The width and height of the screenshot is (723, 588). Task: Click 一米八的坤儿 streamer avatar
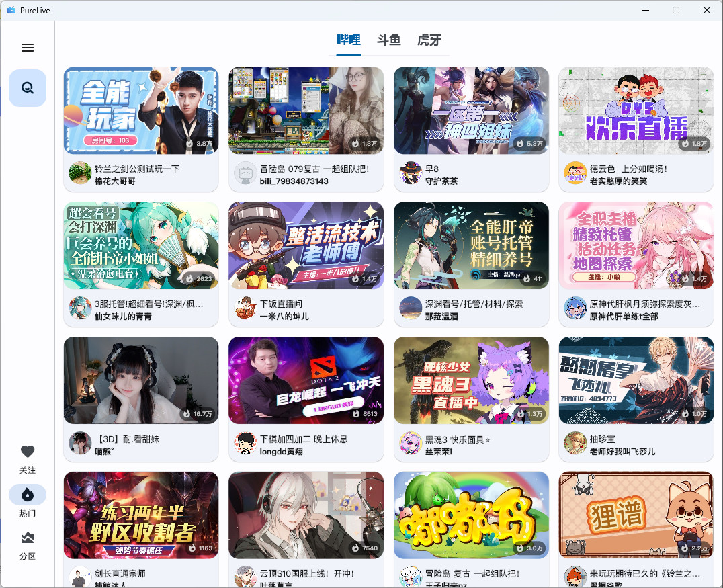click(245, 308)
